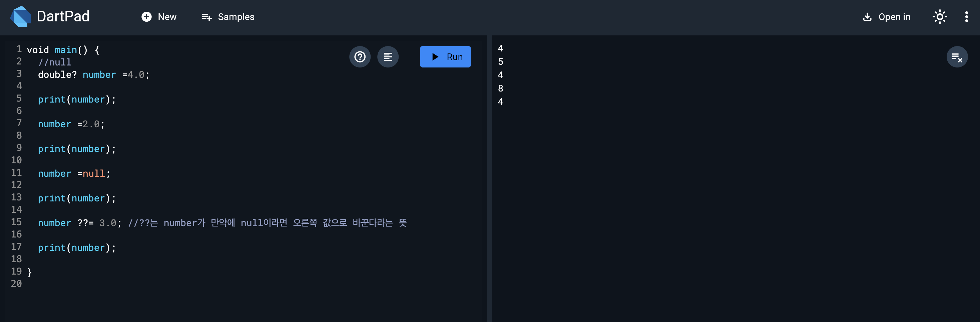Click the download arrow icon beside Open in
The width and height of the screenshot is (980, 322).
867,17
